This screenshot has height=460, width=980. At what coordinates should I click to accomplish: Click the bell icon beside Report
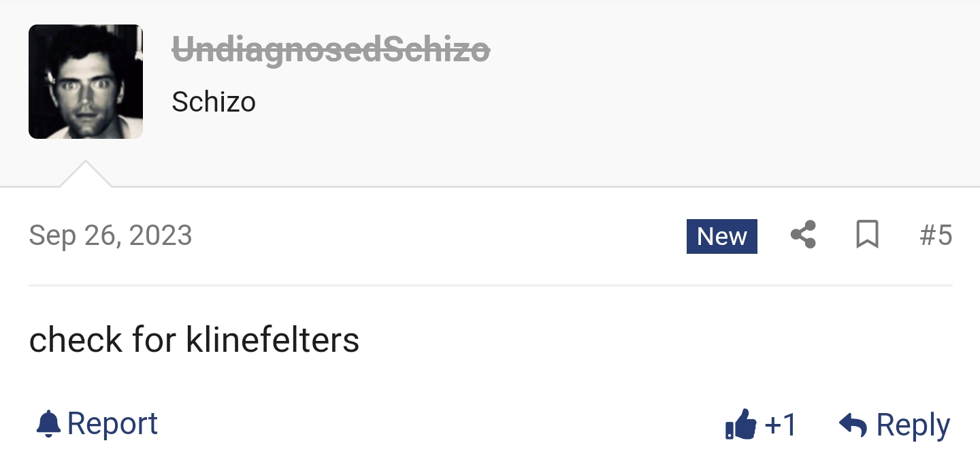(x=48, y=424)
